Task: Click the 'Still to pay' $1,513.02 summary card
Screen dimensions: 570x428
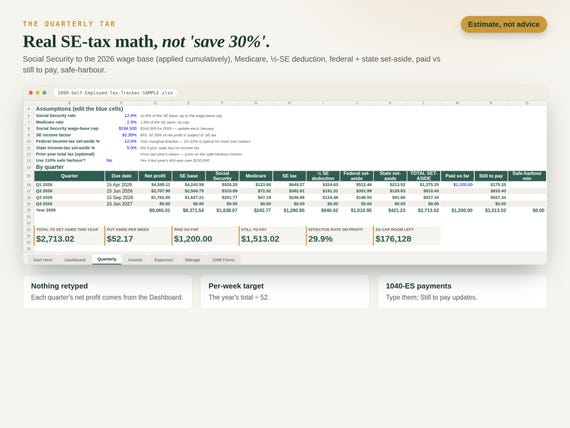Action: pos(272,236)
